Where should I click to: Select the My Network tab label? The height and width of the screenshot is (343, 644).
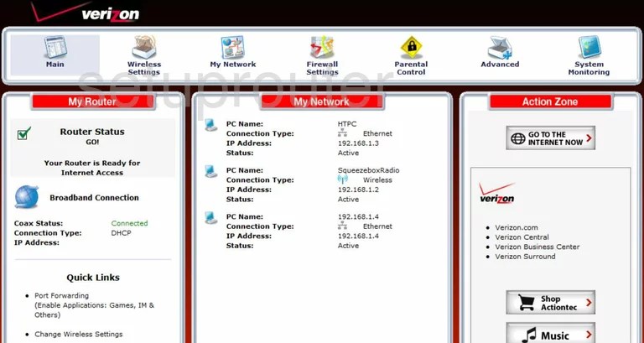pos(233,64)
